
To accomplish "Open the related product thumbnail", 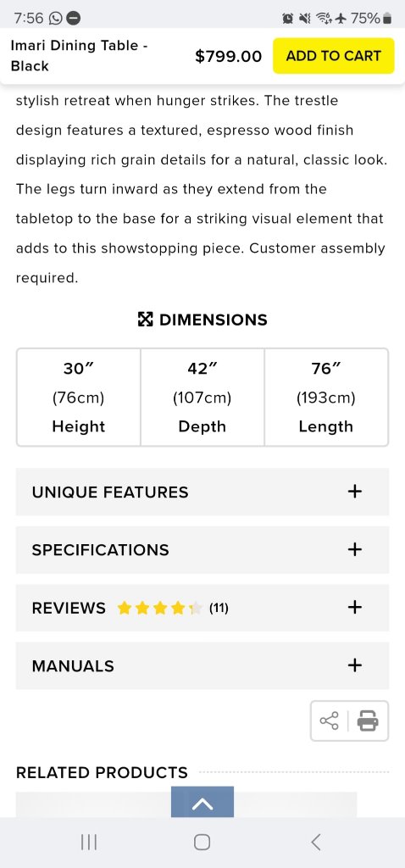I will pyautogui.click(x=186, y=804).
